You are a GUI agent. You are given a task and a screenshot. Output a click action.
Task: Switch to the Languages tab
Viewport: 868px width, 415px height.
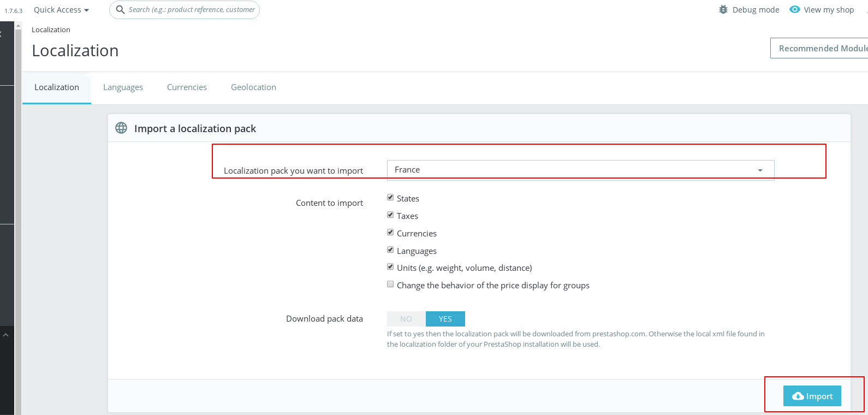(123, 87)
